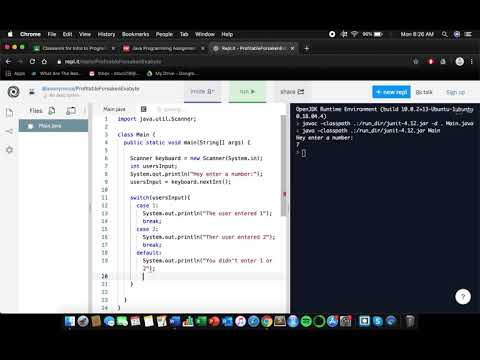This screenshot has height=360, width=480.
Task: Open the My Drive - Google bookmark
Action: [173, 73]
